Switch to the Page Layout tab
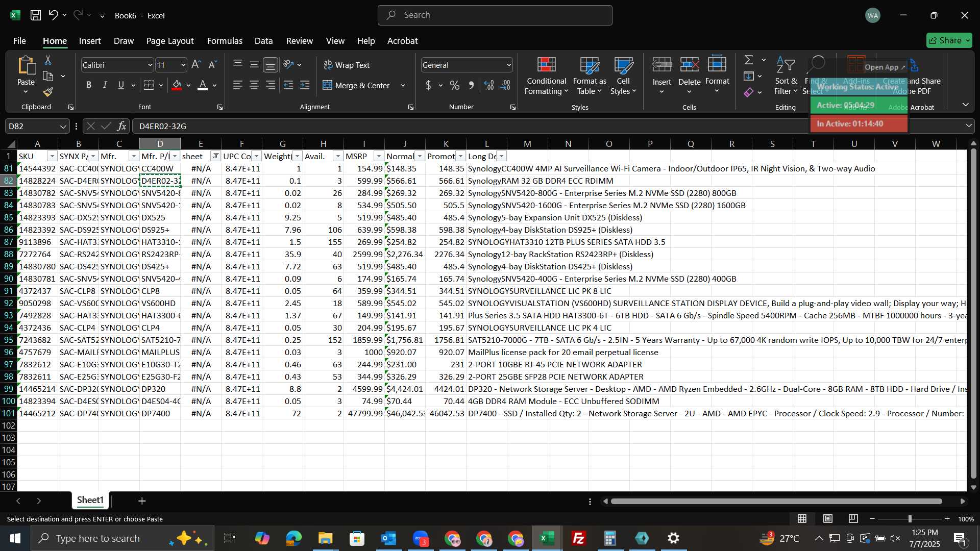The image size is (980, 551). coord(170,41)
